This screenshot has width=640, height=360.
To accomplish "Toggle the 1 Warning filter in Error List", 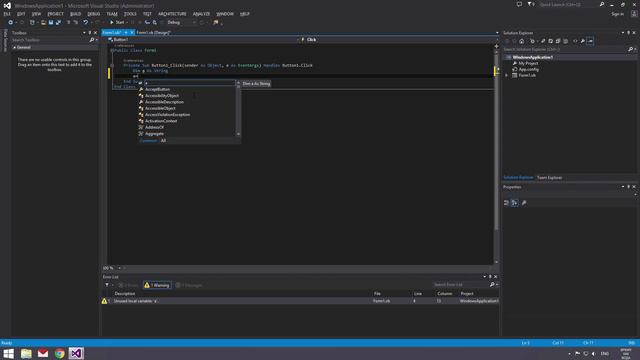I will pyautogui.click(x=157, y=285).
